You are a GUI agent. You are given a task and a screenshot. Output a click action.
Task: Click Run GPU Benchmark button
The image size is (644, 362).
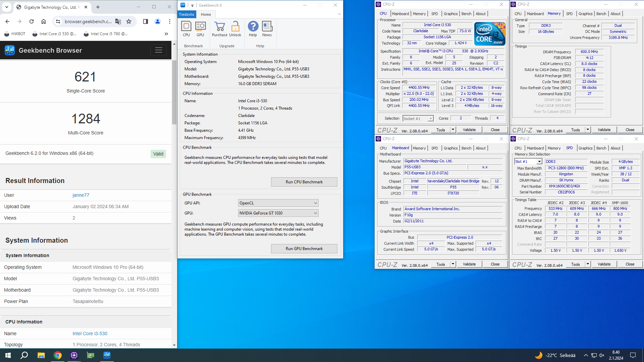pos(304,249)
